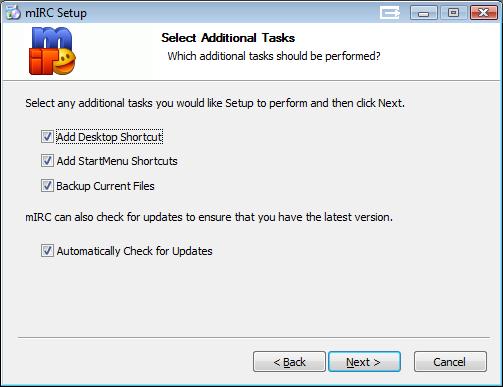The image size is (503, 387).
Task: Toggle the Add StartMenu Shortcuts checkbox
Action: [x=47, y=161]
